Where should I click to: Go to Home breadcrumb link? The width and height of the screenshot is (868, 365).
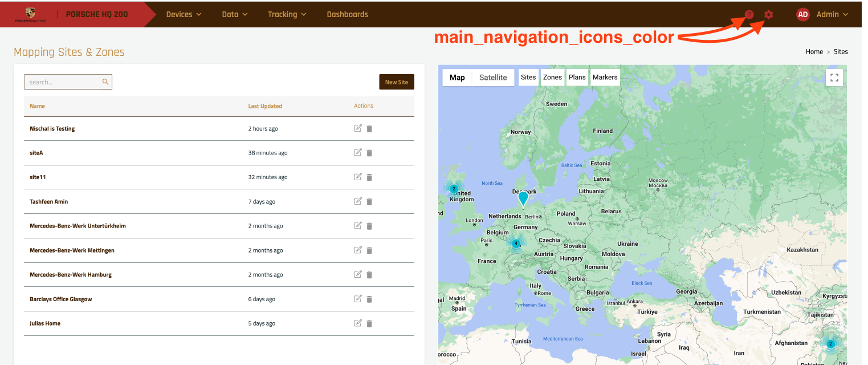(x=814, y=51)
